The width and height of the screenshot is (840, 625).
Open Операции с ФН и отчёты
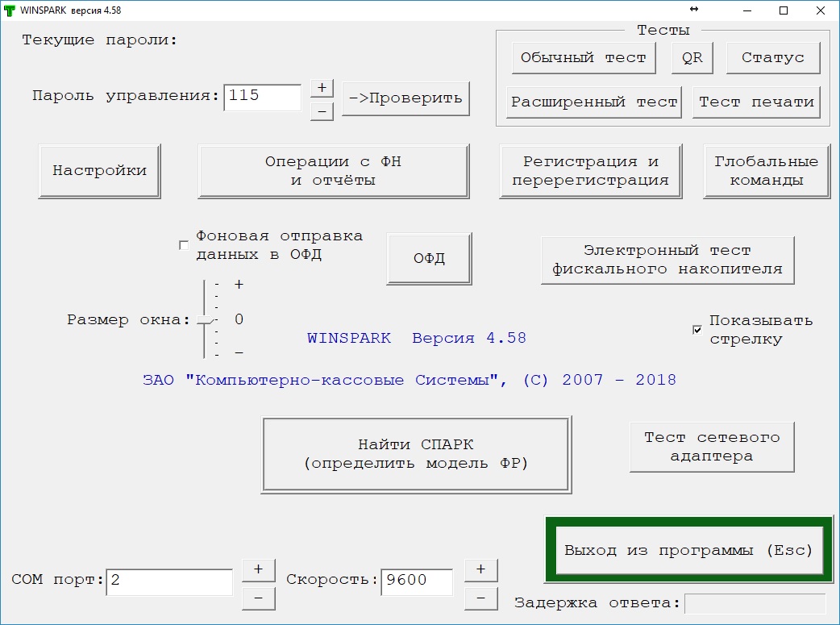click(x=333, y=171)
